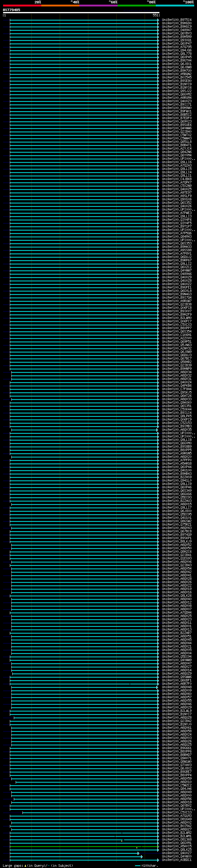Viewport: 197px width, 868px height.
Task: Click hit UniRef100_Q9LLI7
Action: [x=176, y=507]
